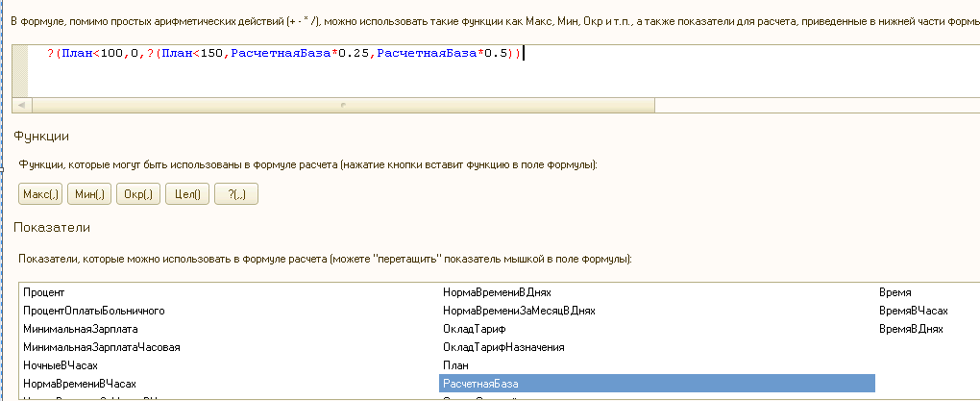Select the НормаВремениВЧасах indicator
The width and height of the screenshot is (980, 401).
[x=80, y=383]
